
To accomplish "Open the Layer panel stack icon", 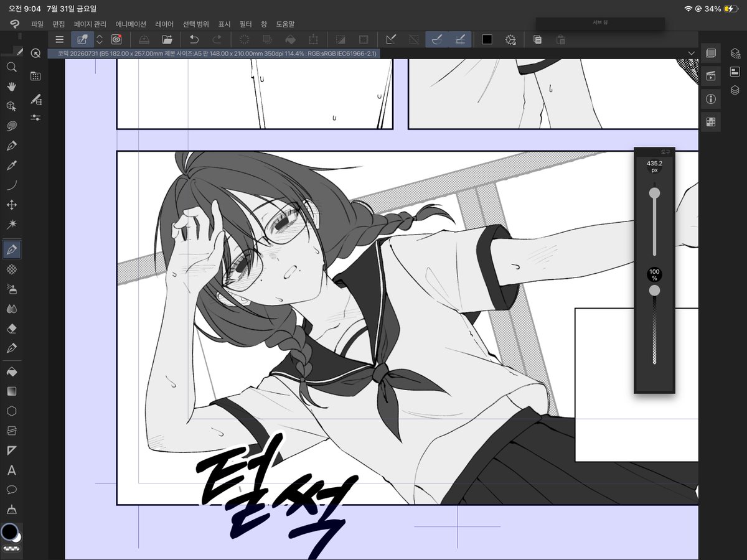I will (x=735, y=90).
